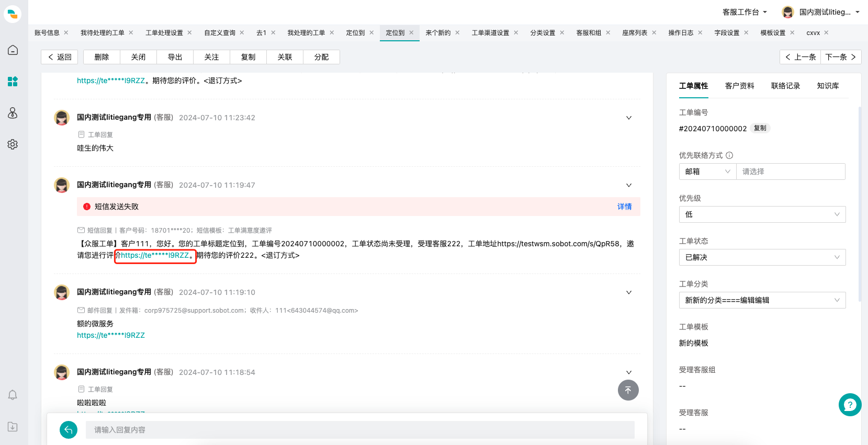
Task: Open the settings gear in sidebar
Action: (x=13, y=144)
